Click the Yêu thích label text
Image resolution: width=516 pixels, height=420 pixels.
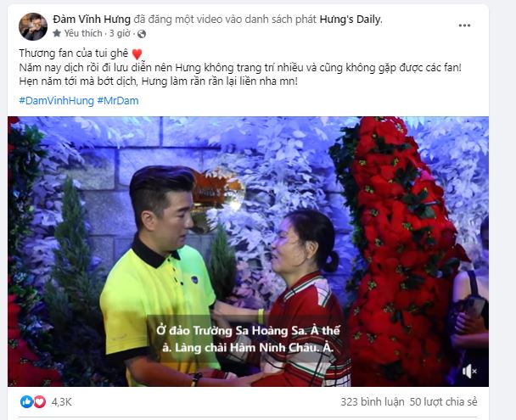(83, 33)
